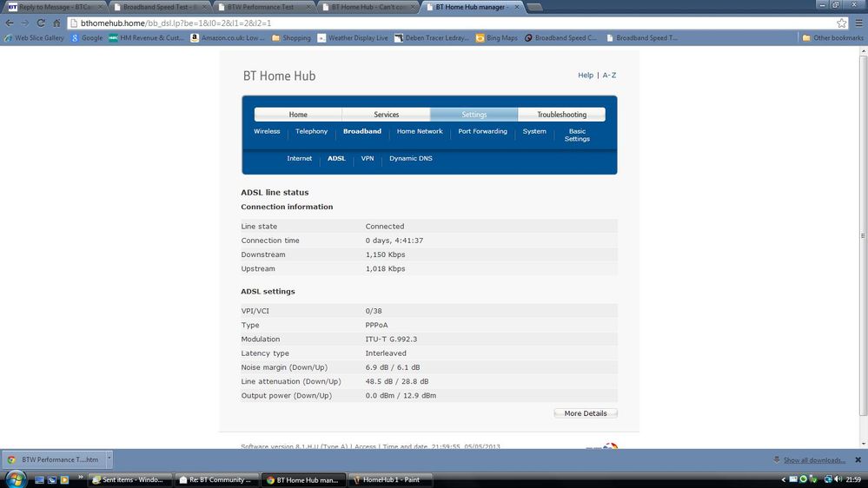This screenshot has height=488, width=868.
Task: Open Basic Settings
Action: [x=577, y=135]
